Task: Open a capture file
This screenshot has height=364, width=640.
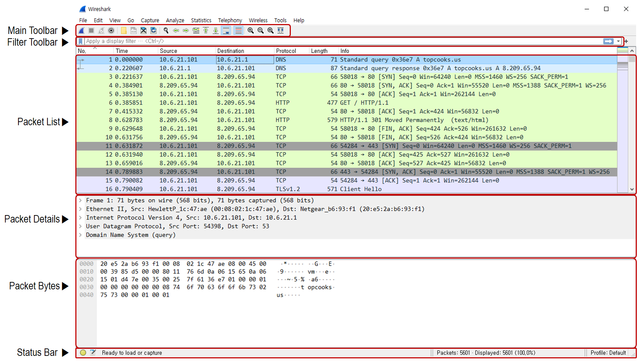Action: [x=123, y=31]
